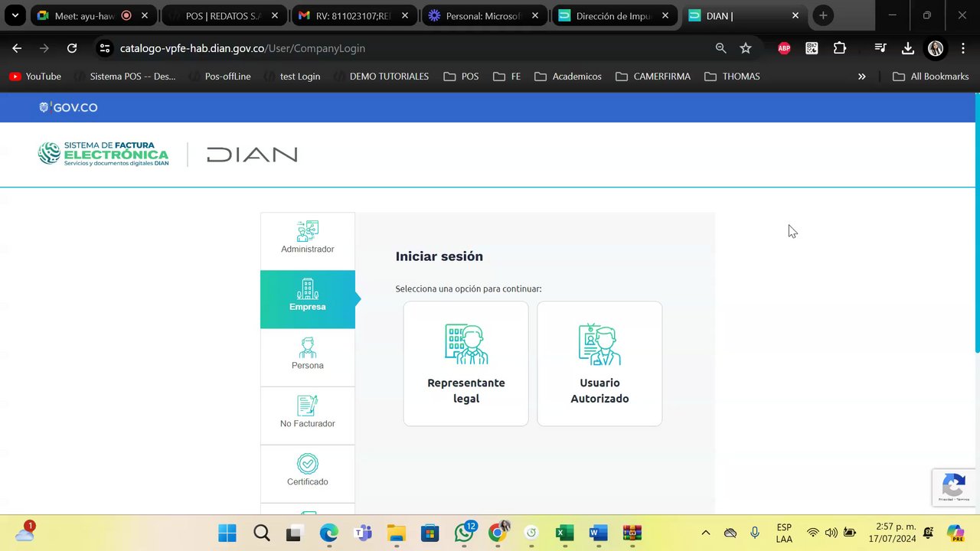Click the Sistema de Factura Electrónica logo
The image size is (980, 551).
(x=103, y=154)
